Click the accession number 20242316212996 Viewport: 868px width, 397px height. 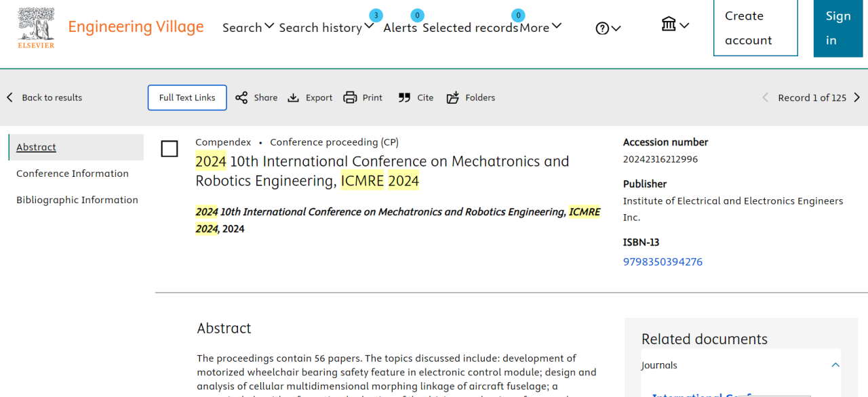[x=660, y=159]
